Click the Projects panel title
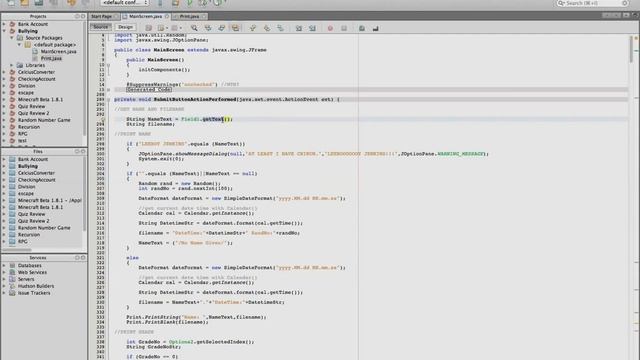This screenshot has height=360, width=640. point(38,16)
